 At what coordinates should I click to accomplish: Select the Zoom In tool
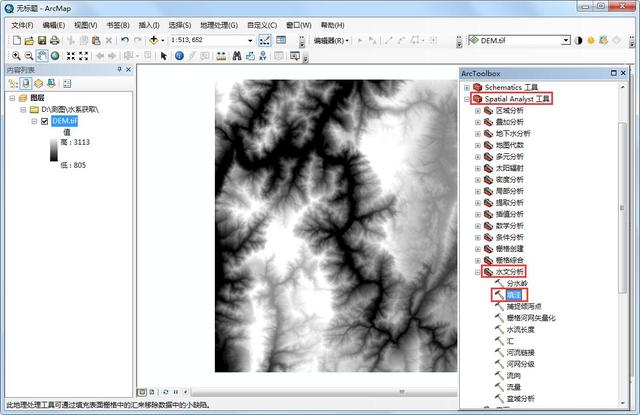click(x=16, y=56)
